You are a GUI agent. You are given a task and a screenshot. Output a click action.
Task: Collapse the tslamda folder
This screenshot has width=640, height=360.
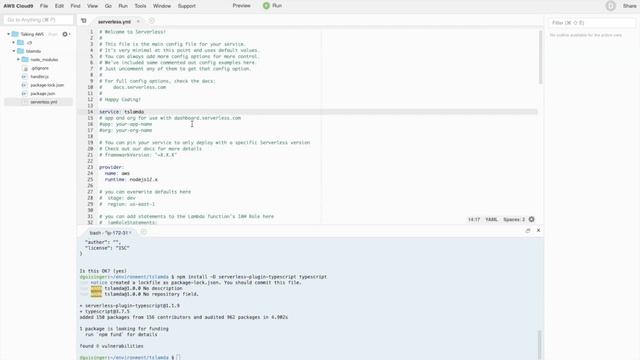click(13, 51)
